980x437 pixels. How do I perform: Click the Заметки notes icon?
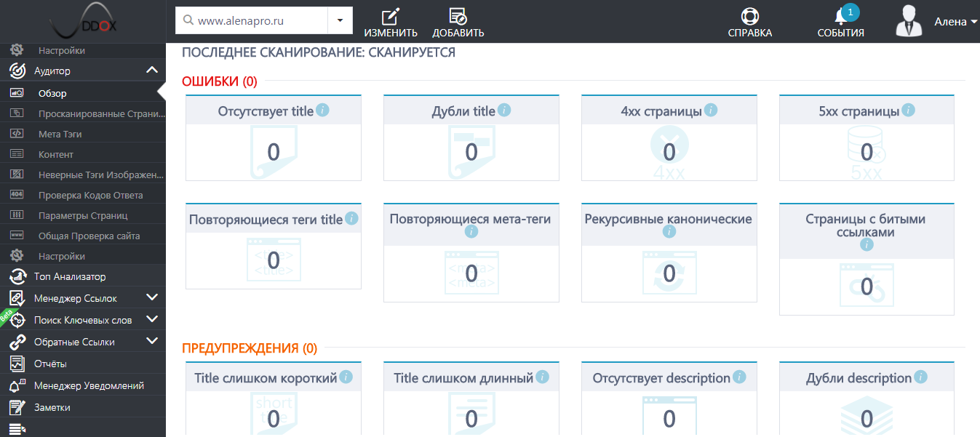[x=18, y=407]
